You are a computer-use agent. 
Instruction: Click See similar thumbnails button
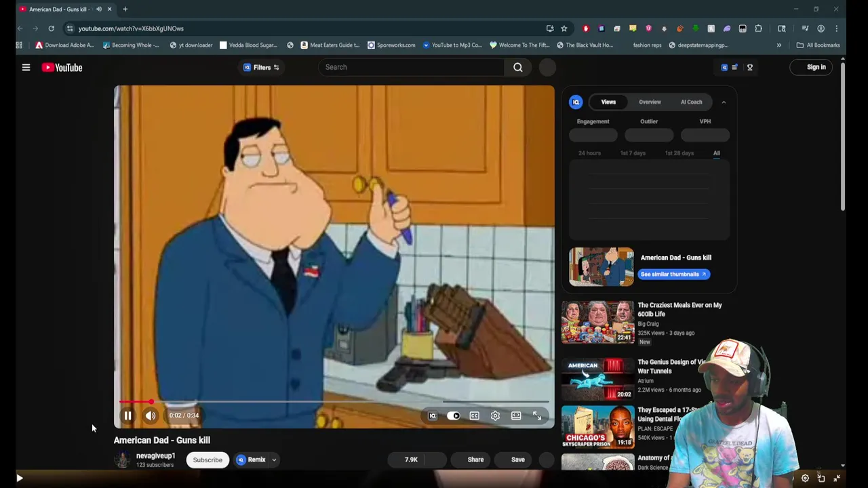(x=673, y=274)
